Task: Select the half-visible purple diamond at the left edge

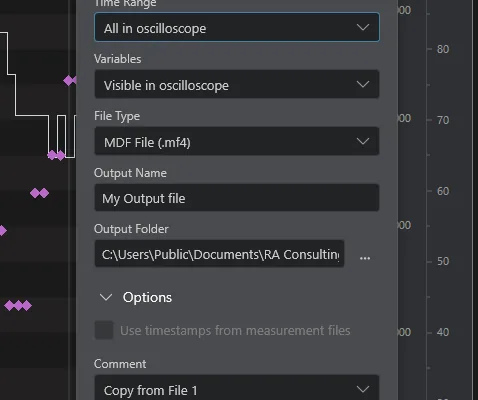Action: point(3,231)
